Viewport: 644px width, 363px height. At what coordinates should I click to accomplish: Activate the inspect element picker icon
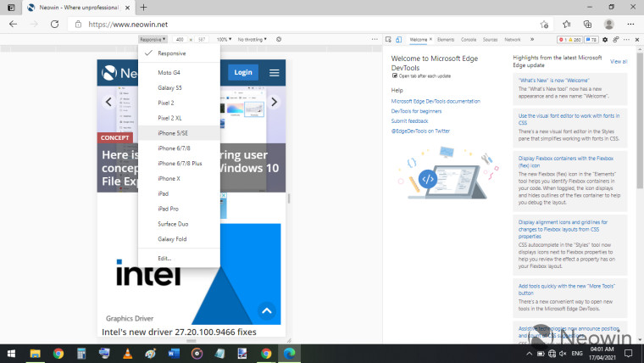pyautogui.click(x=388, y=40)
